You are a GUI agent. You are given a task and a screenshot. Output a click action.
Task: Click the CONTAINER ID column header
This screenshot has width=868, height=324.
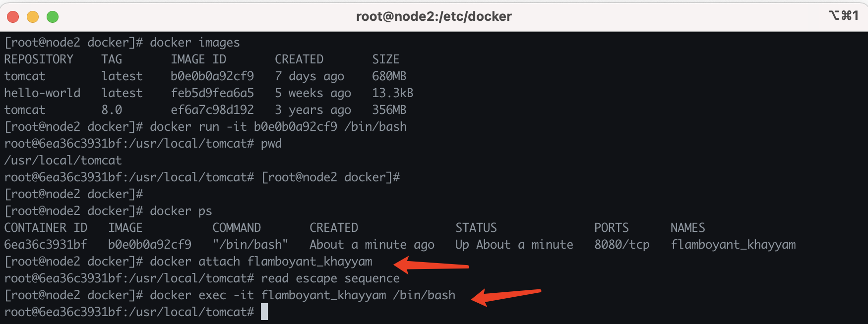click(x=46, y=228)
